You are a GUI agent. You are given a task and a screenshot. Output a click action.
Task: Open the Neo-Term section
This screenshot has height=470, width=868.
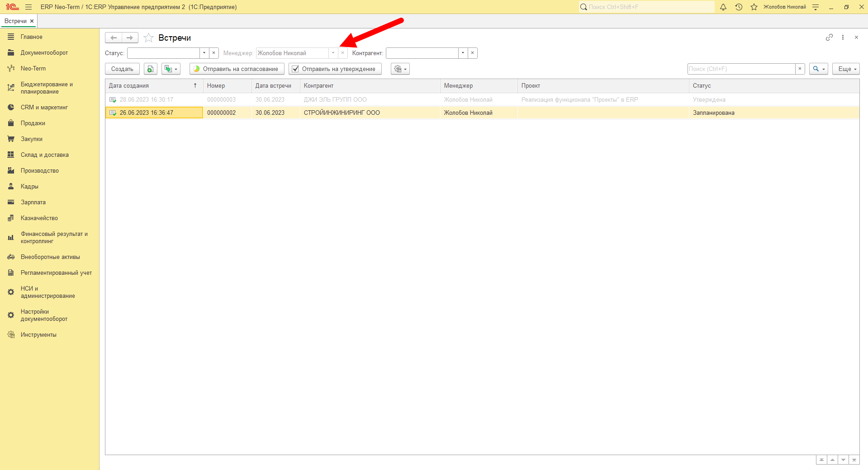click(x=33, y=68)
